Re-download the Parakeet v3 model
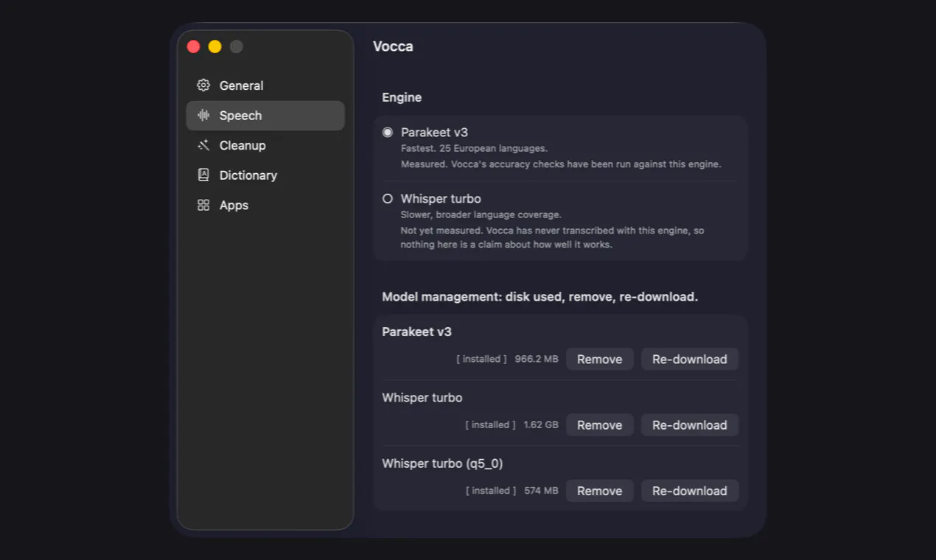936x560 pixels. (690, 360)
